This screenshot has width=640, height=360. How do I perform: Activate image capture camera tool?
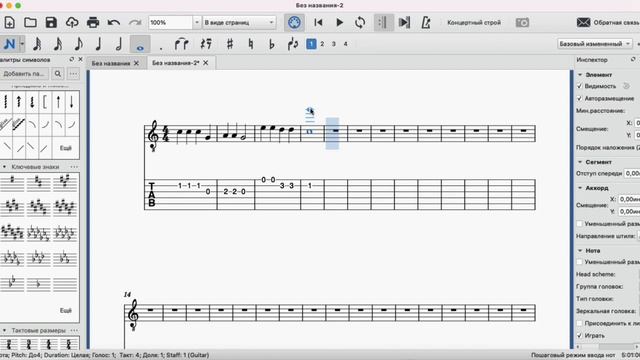pyautogui.click(x=522, y=22)
